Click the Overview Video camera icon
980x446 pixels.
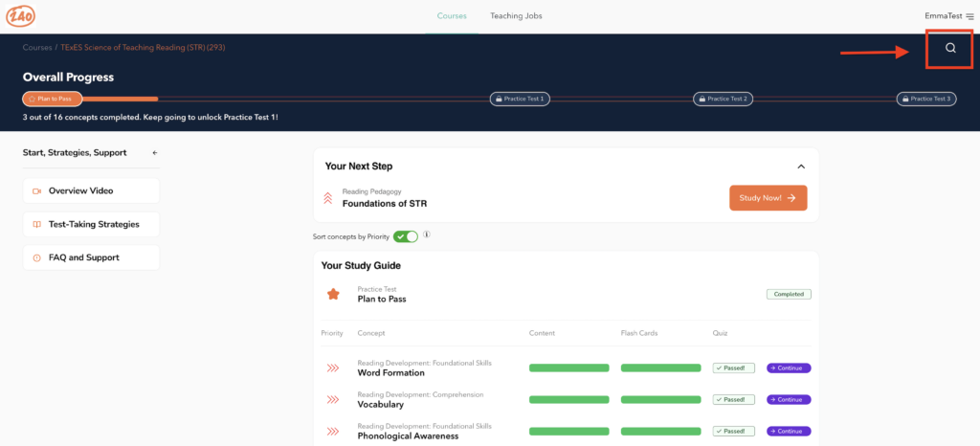pyautogui.click(x=36, y=190)
